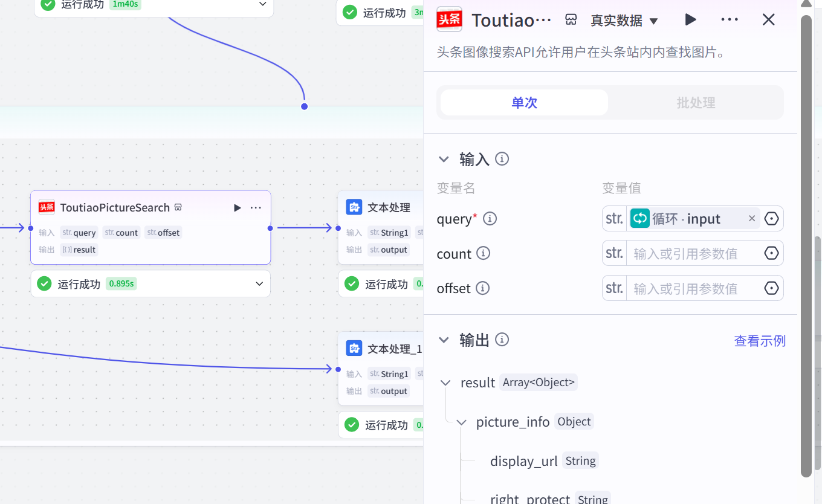Click the input port of 文本处理_1 node
Screen dimensions: 822x504
click(338, 369)
